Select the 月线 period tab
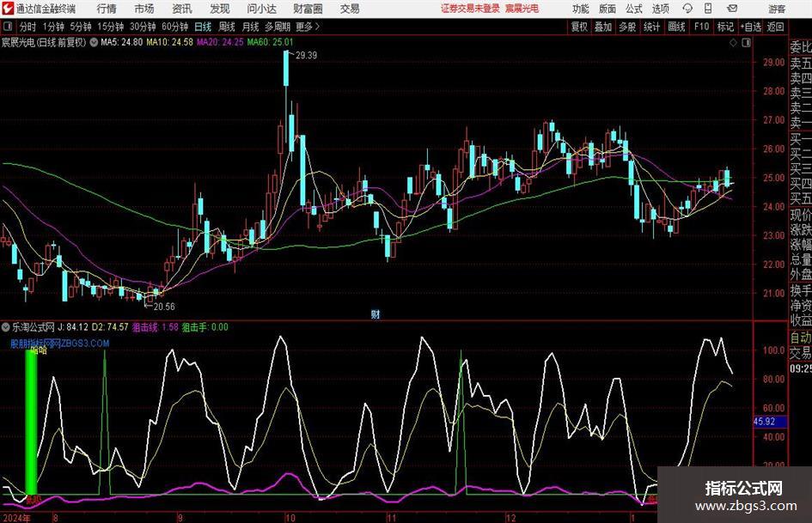Viewport: 812px width, 523px height. [x=250, y=27]
